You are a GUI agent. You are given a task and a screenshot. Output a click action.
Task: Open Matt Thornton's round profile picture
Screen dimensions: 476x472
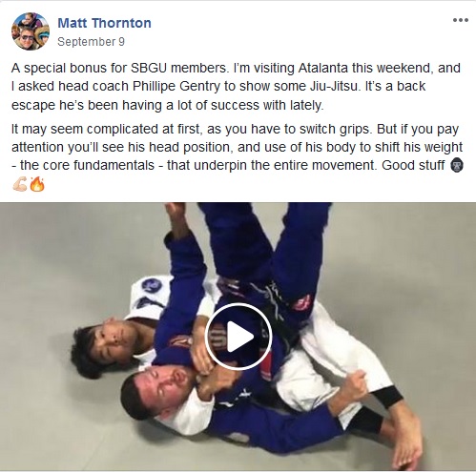[x=31, y=31]
